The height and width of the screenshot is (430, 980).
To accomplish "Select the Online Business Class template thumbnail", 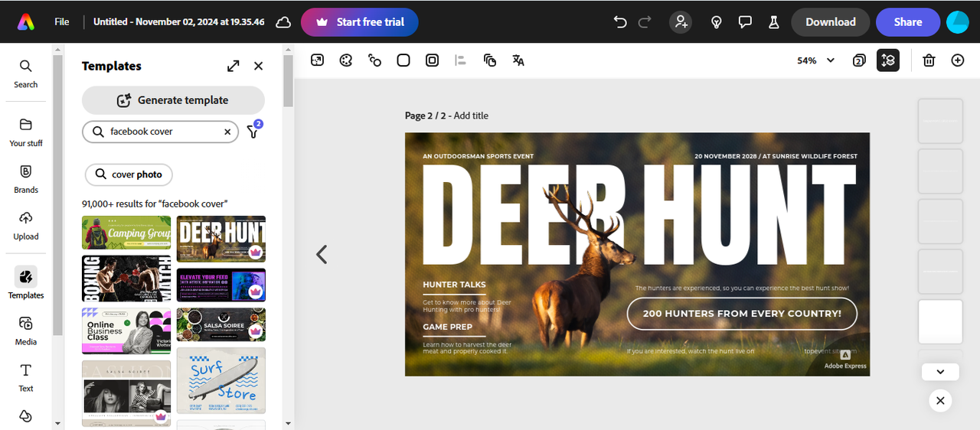I will pos(126,331).
